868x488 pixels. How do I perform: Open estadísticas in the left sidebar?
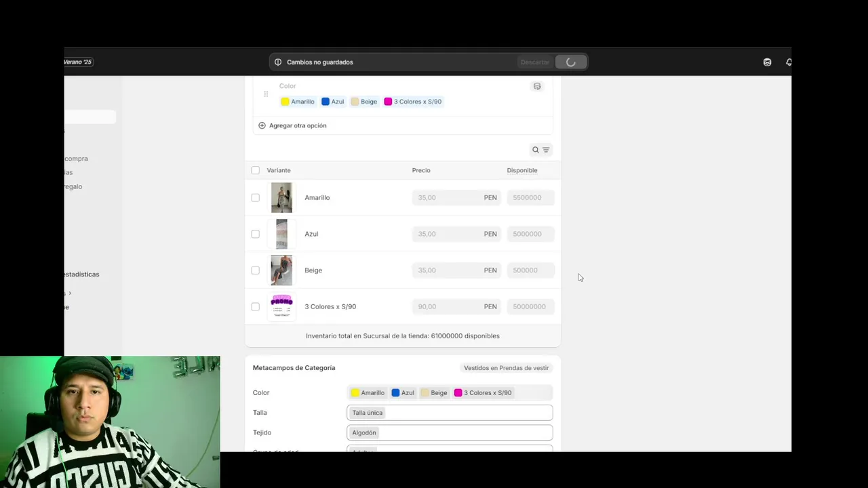(x=81, y=274)
